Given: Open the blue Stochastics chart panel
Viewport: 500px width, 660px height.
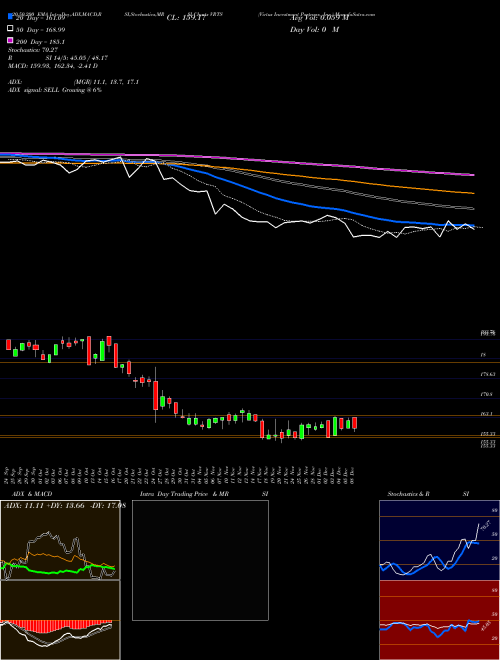Looking at the screenshot, I should tap(439, 540).
